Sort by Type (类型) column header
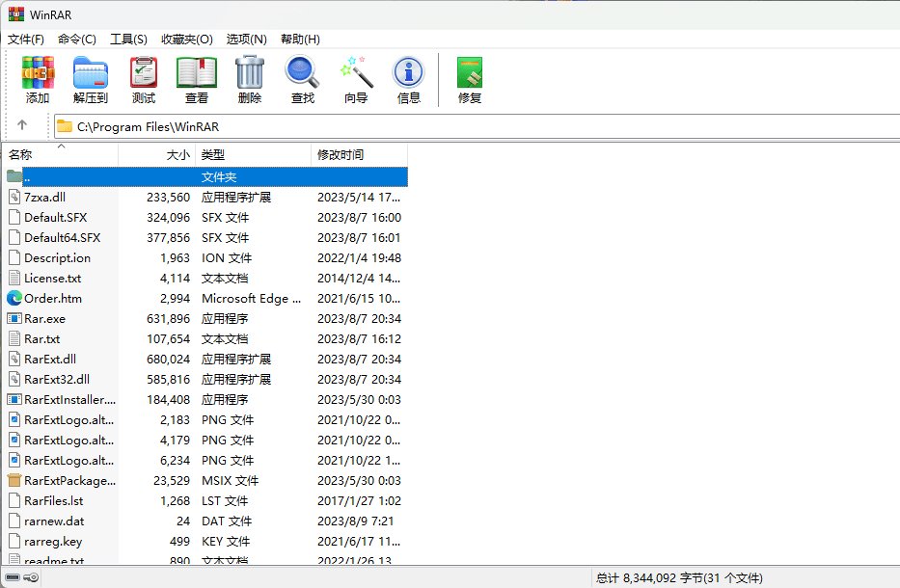 (x=253, y=155)
